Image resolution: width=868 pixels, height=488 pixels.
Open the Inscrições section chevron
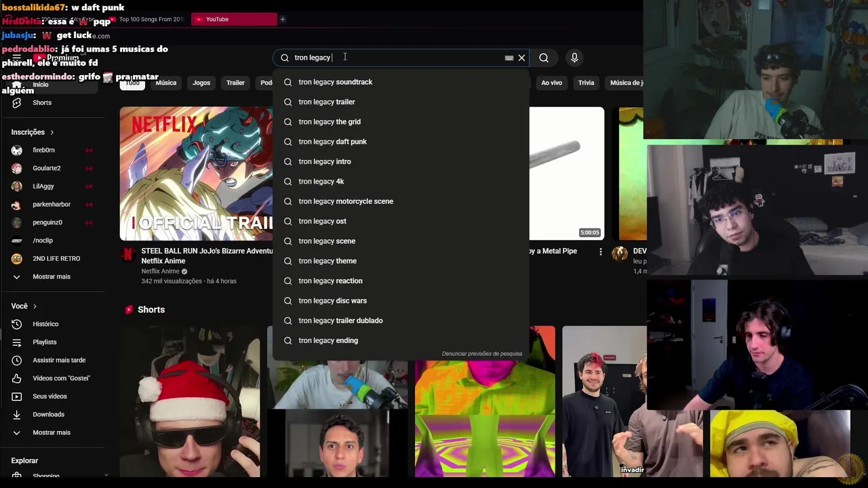(52, 132)
